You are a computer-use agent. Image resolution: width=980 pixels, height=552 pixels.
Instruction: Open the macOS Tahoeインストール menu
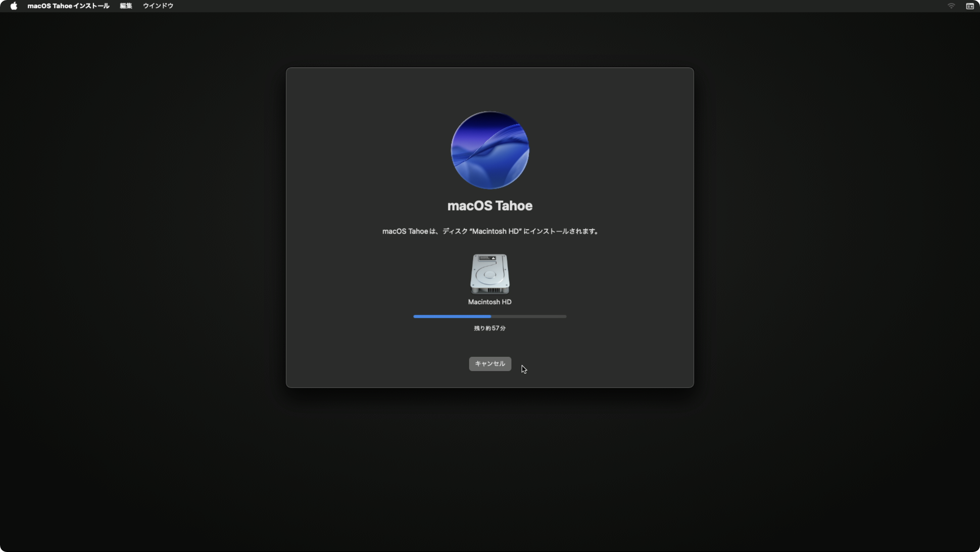click(x=68, y=6)
